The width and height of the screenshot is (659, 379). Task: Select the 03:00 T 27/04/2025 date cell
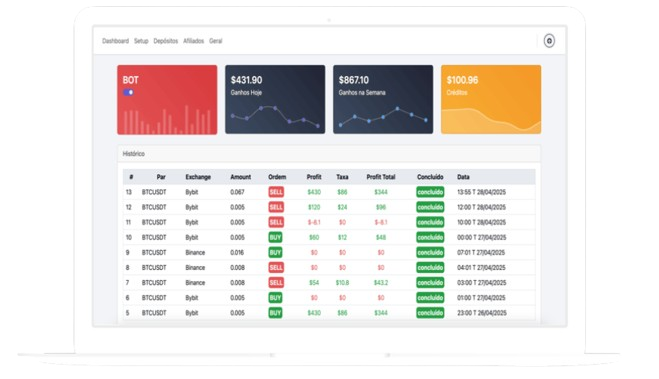481,283
